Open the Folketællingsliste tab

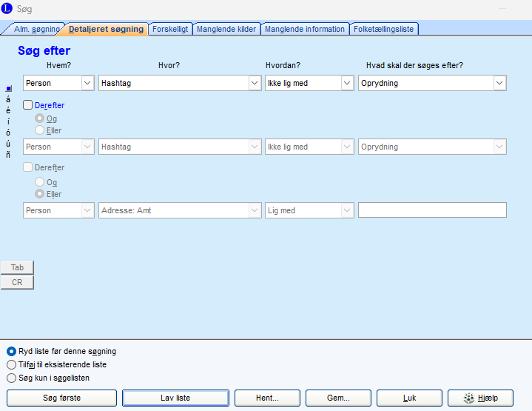[384, 29]
